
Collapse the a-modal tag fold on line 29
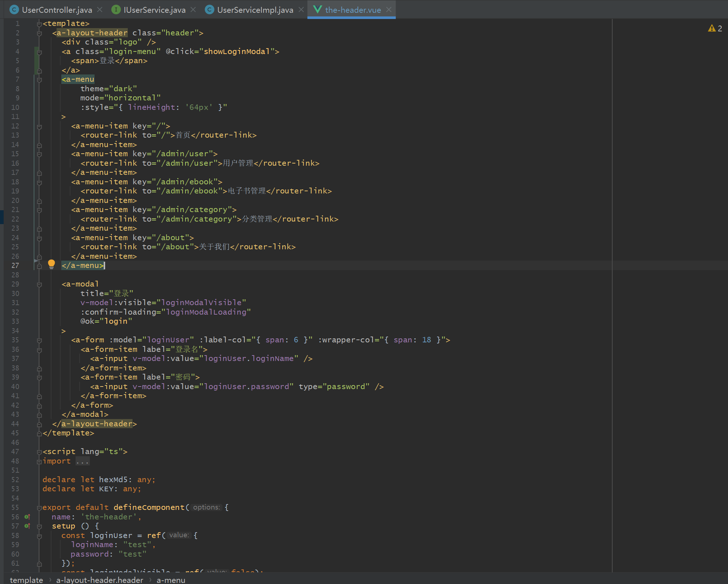[39, 284]
